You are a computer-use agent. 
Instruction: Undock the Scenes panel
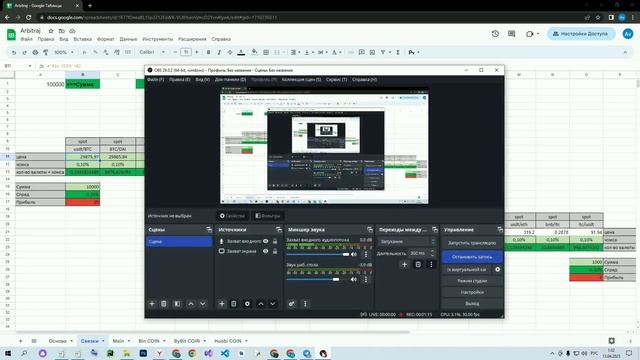(x=209, y=230)
